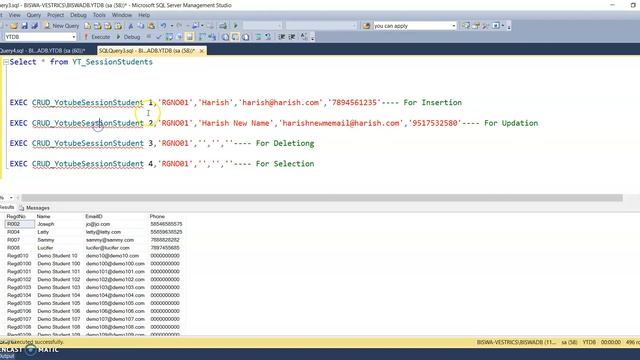
Task: Close the SQLQuery3.sql tab
Action: tap(202, 51)
